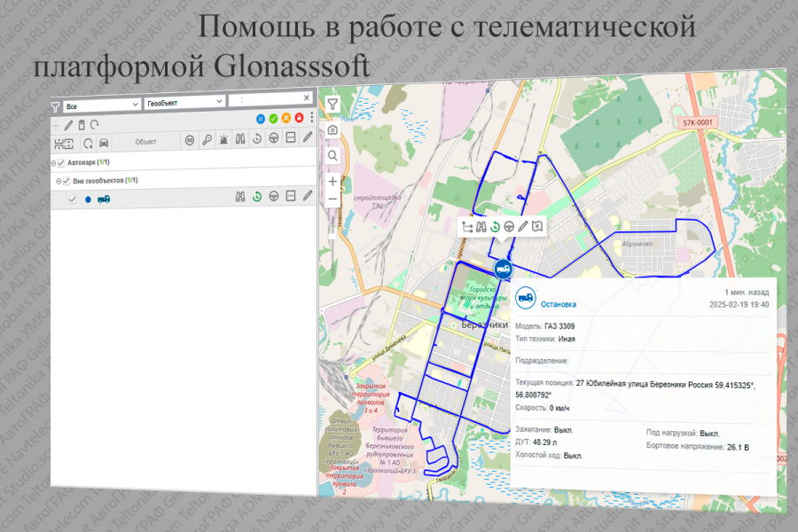Viewport: 798px width, 532px height.
Task: Click the 2025-02-19 19:40 timestamp
Action: (x=739, y=305)
